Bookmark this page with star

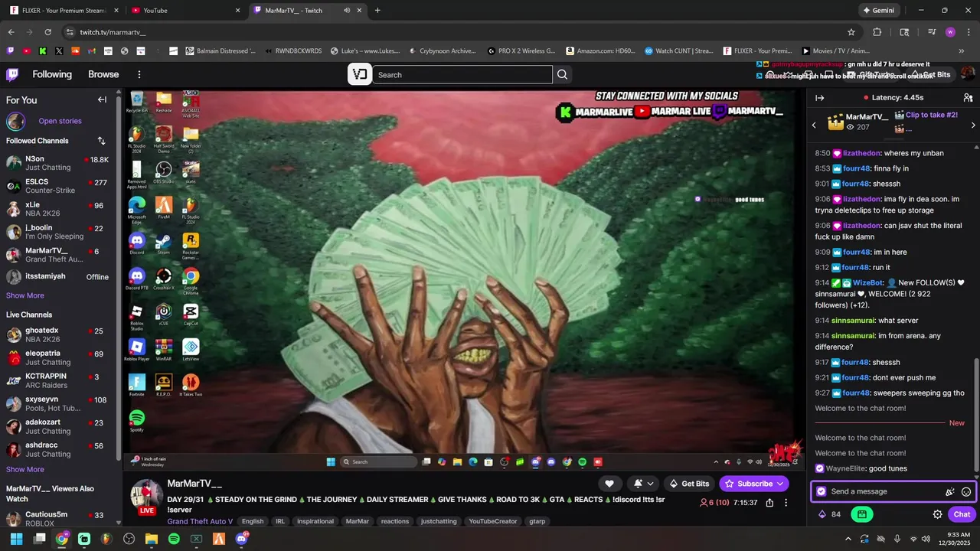point(851,32)
